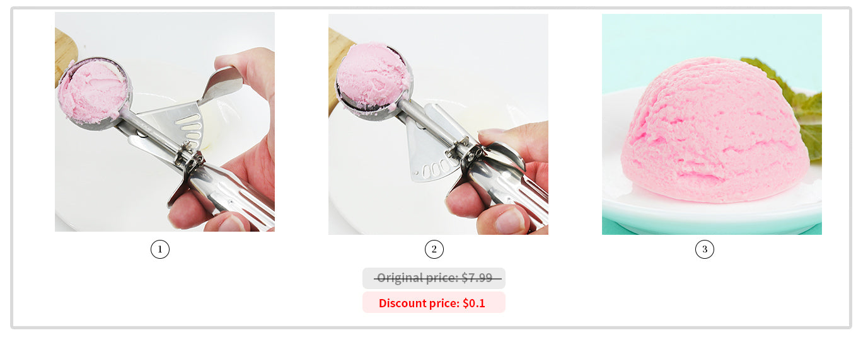This screenshot has height=340, width=868.
Task: Click the teal table surface in third photo
Action: (712, 228)
